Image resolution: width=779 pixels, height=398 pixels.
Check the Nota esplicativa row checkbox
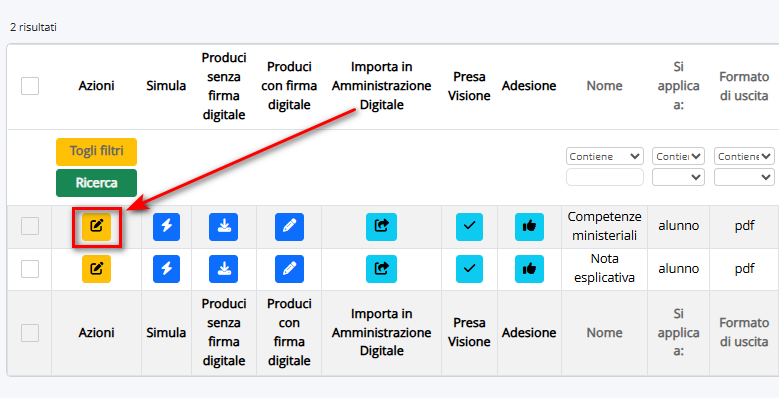coord(30,269)
